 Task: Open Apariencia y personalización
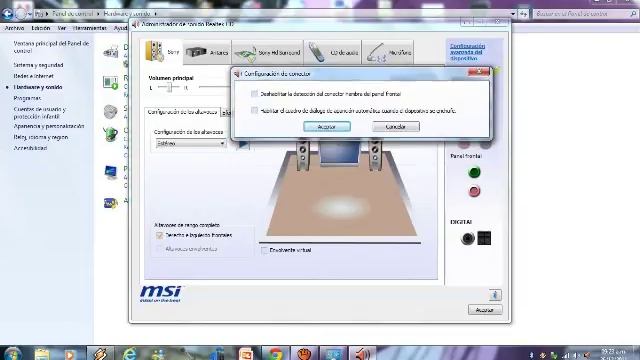pos(49,126)
